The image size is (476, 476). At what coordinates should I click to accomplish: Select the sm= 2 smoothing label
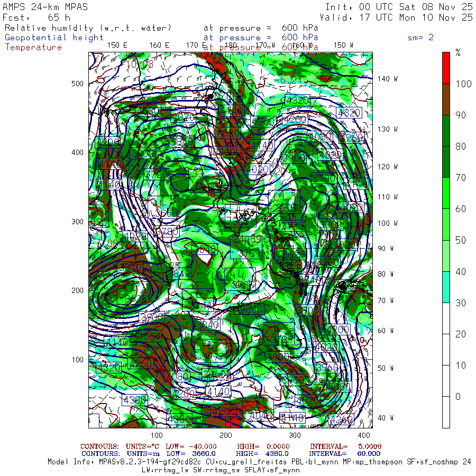pos(420,38)
